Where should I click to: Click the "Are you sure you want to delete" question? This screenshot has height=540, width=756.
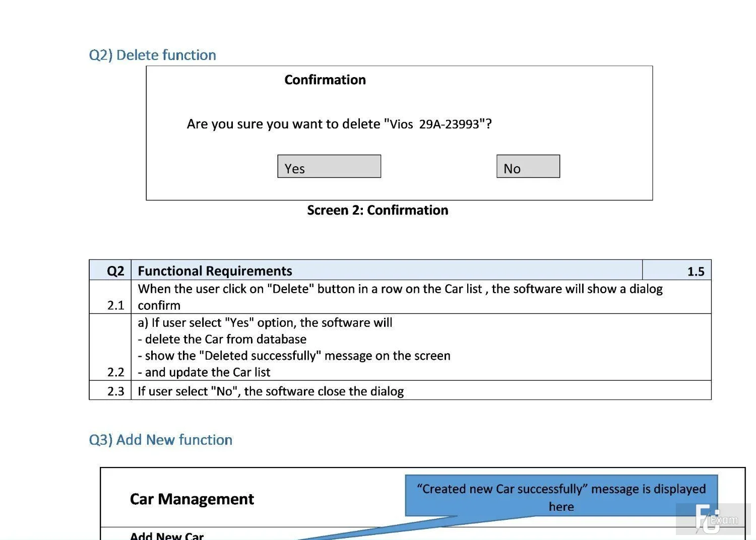339,124
